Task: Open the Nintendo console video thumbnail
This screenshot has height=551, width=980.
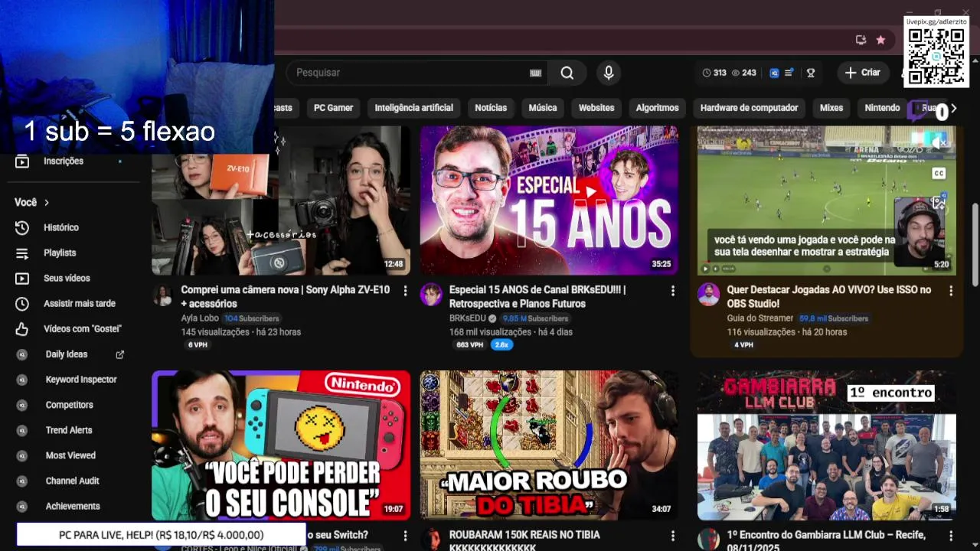Action: coord(281,445)
